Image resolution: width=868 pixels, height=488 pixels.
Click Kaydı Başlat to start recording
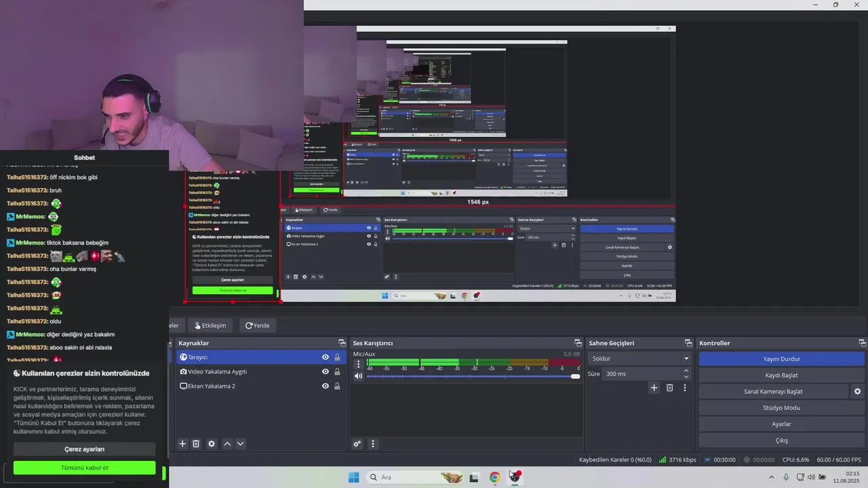pyautogui.click(x=782, y=375)
